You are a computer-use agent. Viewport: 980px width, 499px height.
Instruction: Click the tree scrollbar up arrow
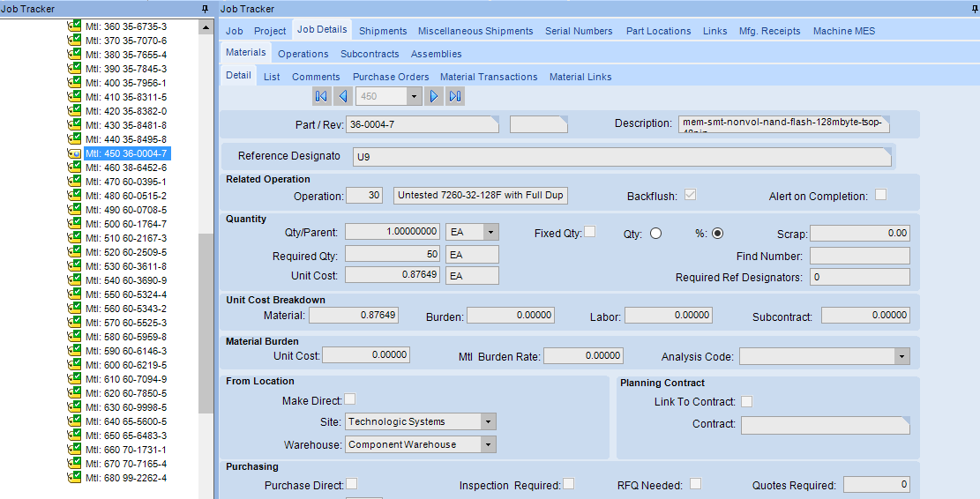click(206, 27)
